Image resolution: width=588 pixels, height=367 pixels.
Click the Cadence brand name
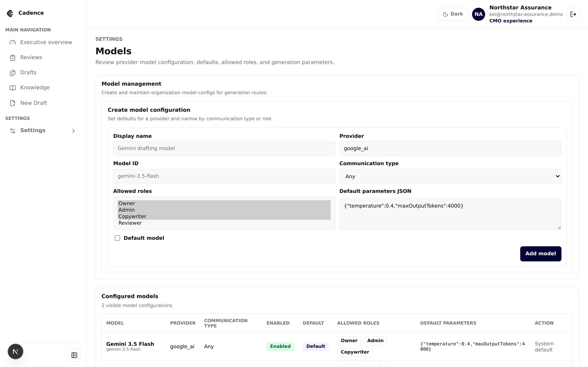coord(31,13)
